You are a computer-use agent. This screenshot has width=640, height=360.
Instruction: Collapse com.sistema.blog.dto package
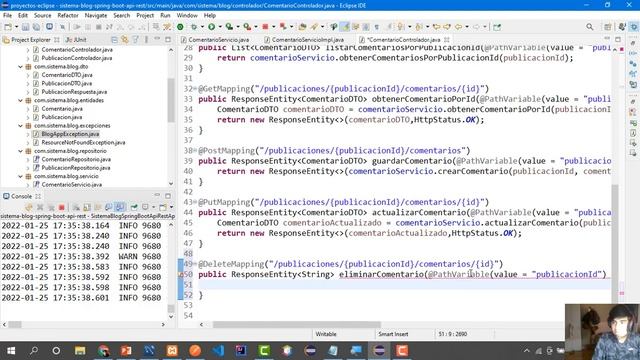click(x=20, y=67)
